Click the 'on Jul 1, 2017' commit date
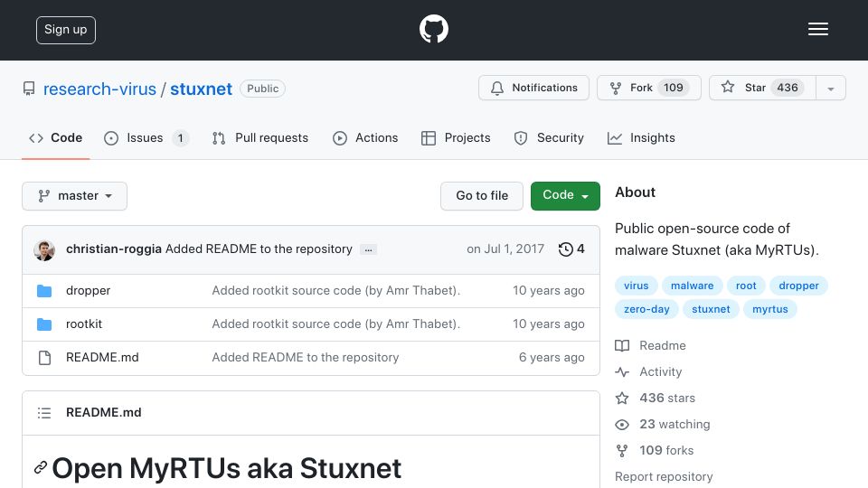Viewport: 868px width, 488px height. [x=505, y=249]
